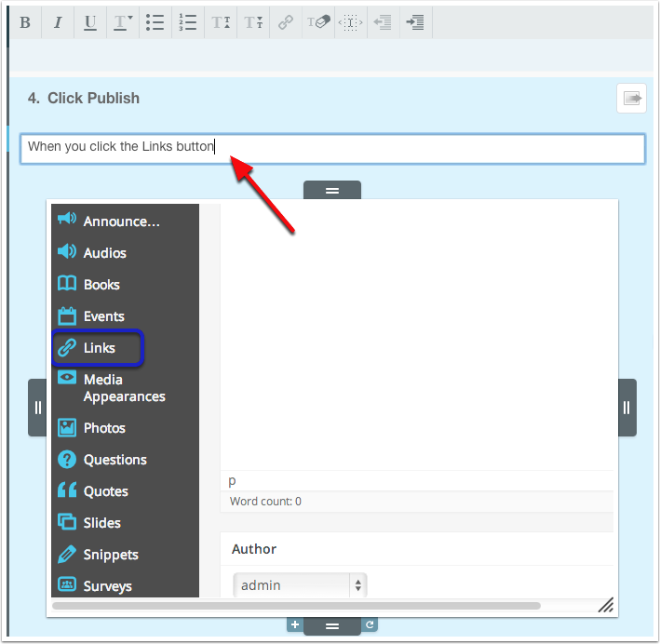Open Photos in the sidebar menu
This screenshot has height=644, width=660.
(103, 428)
